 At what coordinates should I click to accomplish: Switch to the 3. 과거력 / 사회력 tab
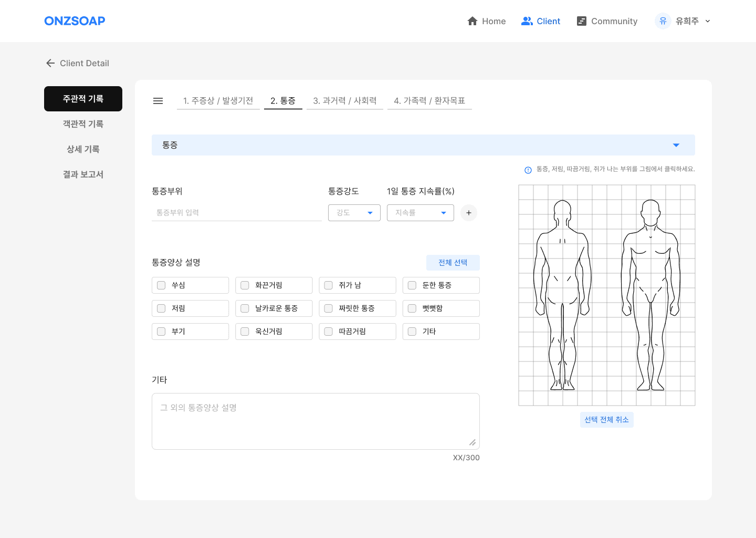(x=345, y=101)
